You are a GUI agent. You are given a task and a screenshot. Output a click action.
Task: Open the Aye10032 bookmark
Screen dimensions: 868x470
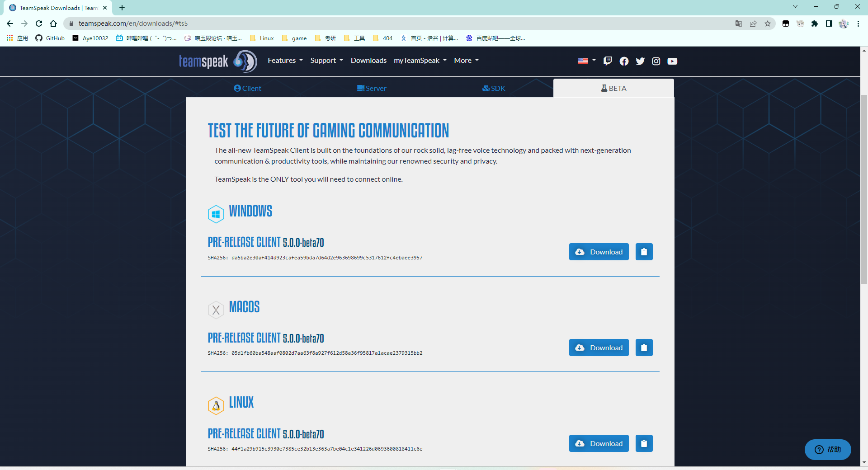click(x=90, y=38)
